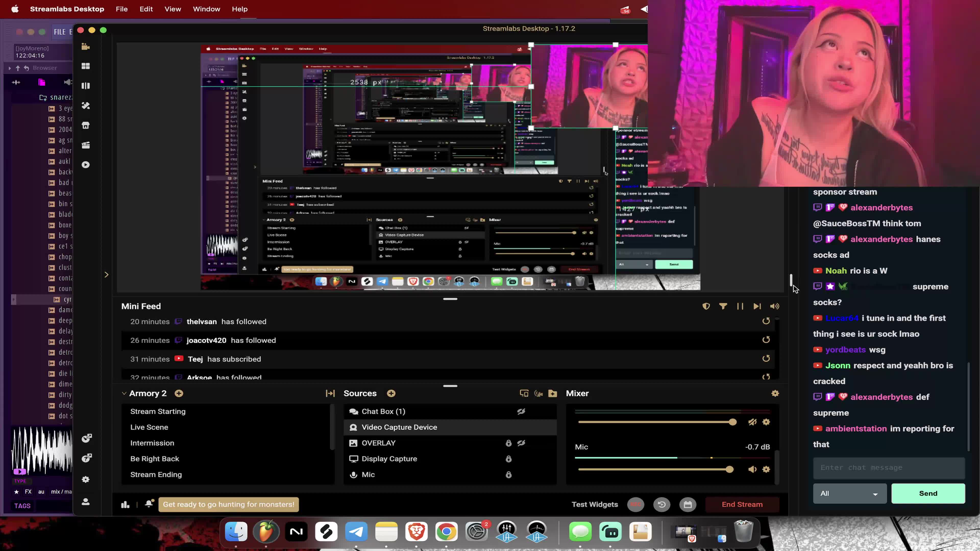Expand the collapsed sidebar chevron arrow
Screen dimensions: 980x551
pos(106,274)
